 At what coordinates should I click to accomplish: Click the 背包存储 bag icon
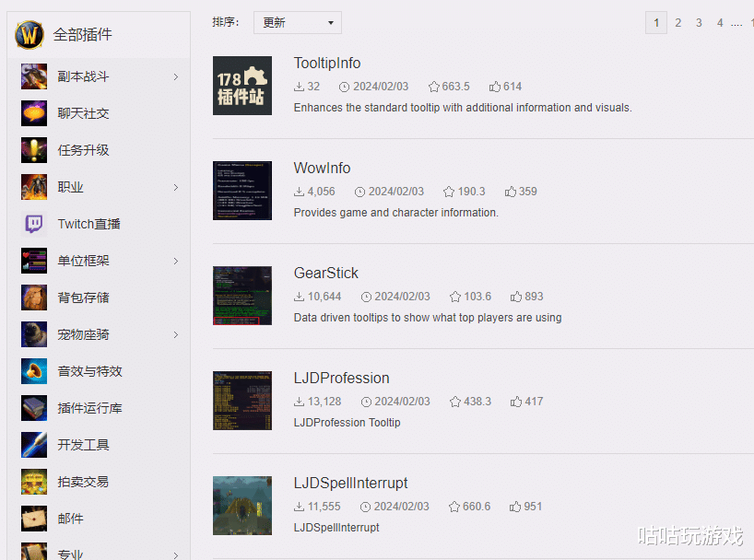click(x=34, y=297)
